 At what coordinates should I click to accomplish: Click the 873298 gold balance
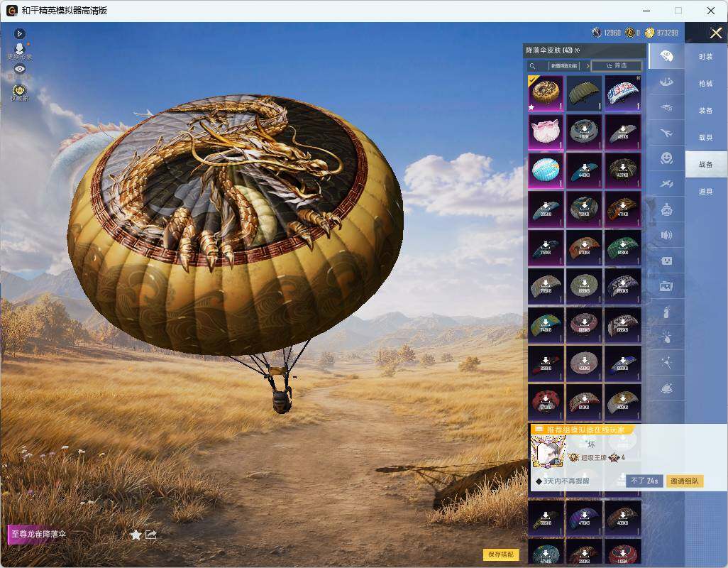coord(667,33)
